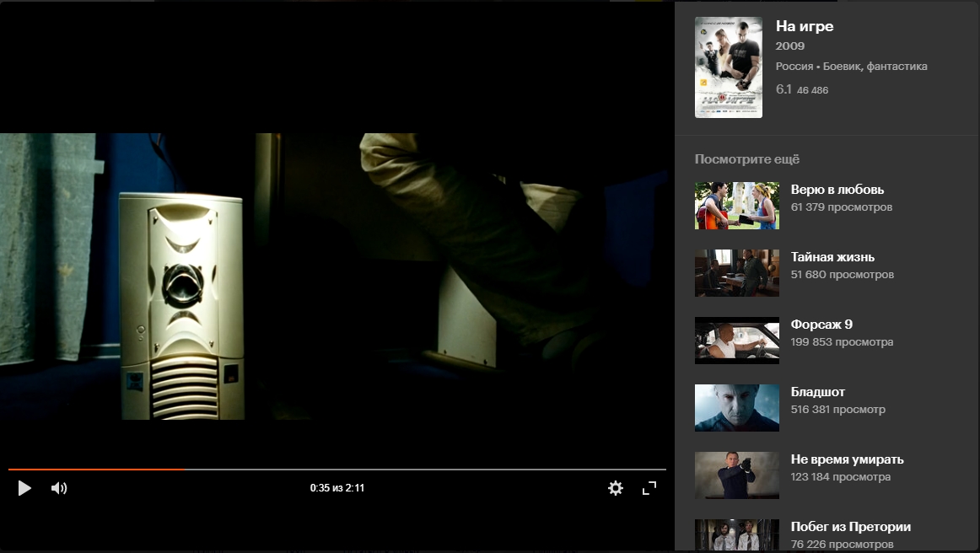
Task: Open Тайная жизнь thumbnail
Action: (737, 273)
